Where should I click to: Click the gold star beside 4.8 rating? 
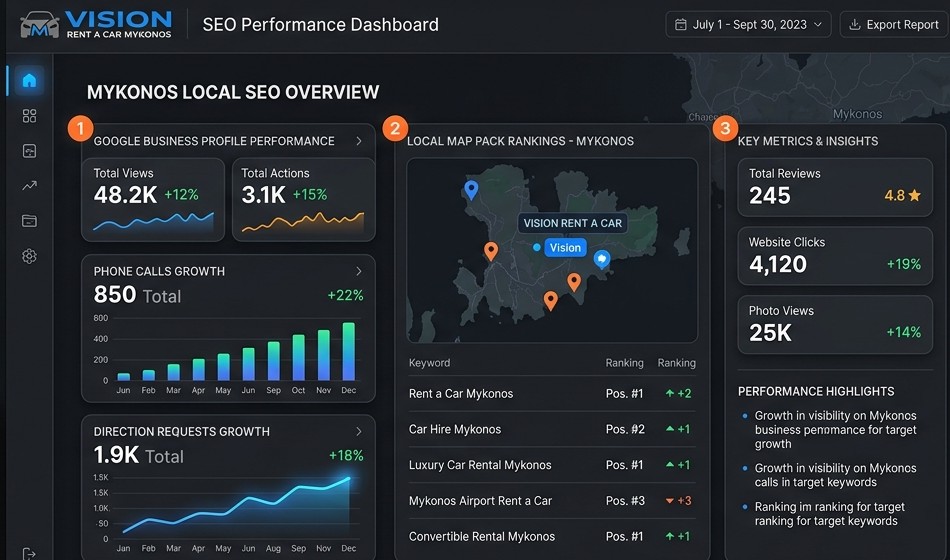[x=915, y=195]
